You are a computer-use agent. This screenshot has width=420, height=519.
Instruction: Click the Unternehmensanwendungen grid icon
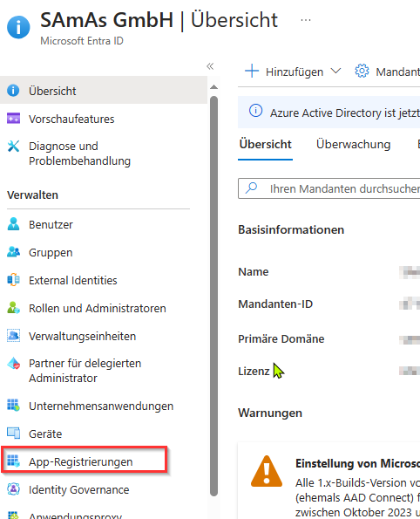[13, 405]
